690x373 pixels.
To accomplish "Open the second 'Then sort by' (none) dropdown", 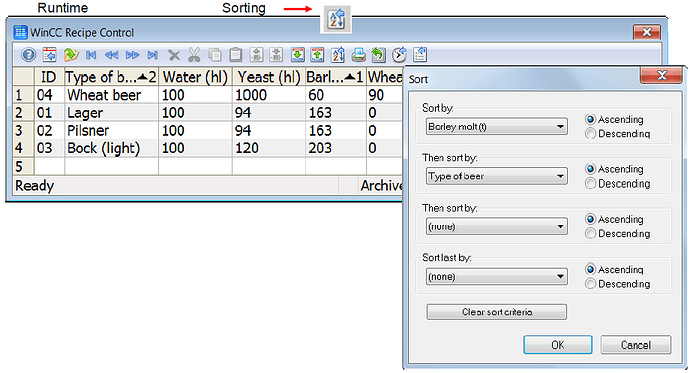I will (496, 227).
